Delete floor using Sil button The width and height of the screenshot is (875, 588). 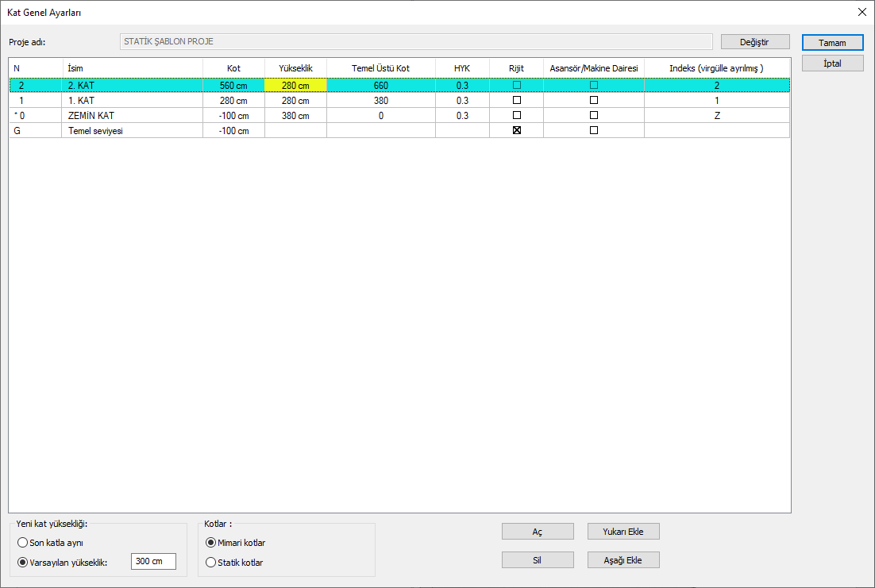pyautogui.click(x=538, y=560)
